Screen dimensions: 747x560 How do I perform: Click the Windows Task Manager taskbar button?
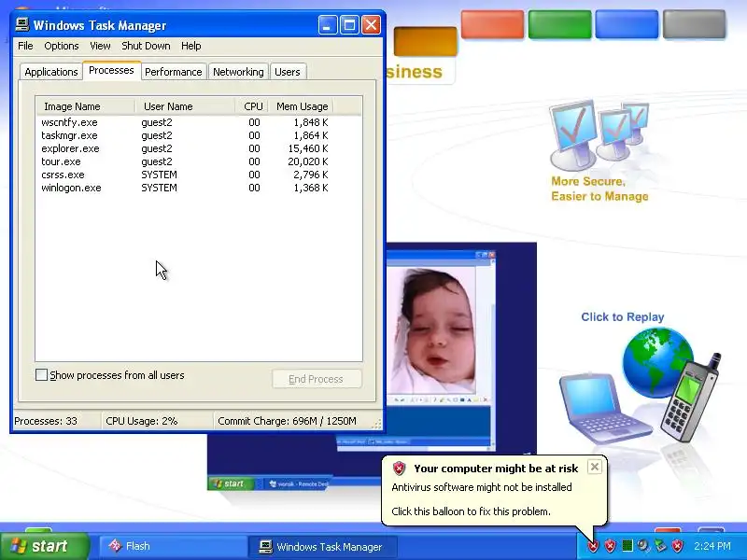pos(322,546)
